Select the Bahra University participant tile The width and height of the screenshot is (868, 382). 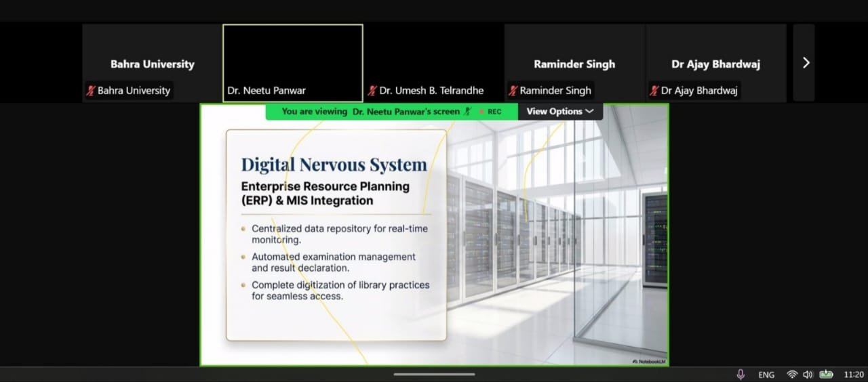[152, 63]
